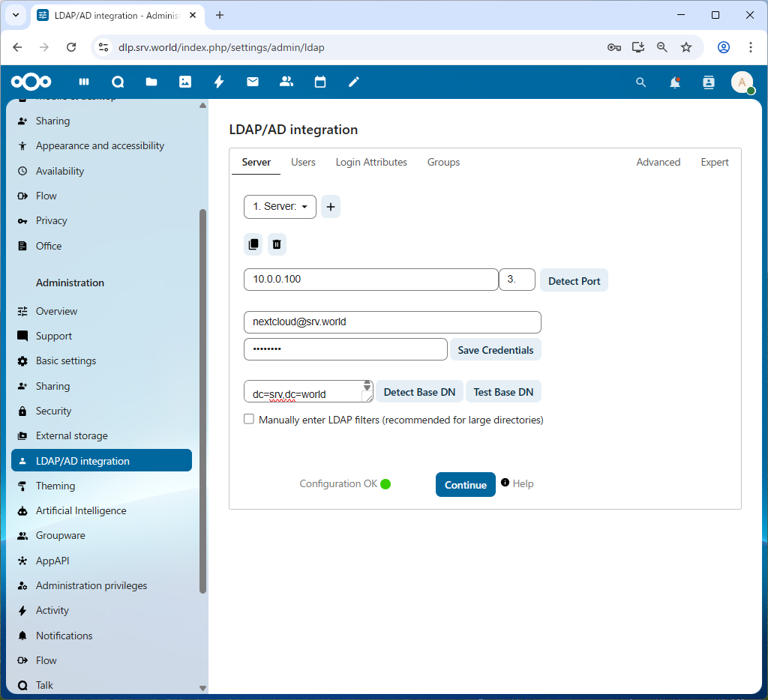Open the notifications bell
The width and height of the screenshot is (768, 700).
675,82
